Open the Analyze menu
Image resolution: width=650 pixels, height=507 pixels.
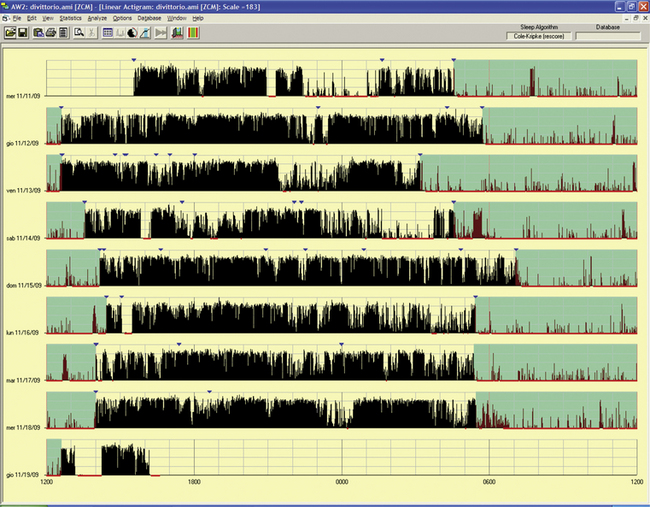[97, 18]
